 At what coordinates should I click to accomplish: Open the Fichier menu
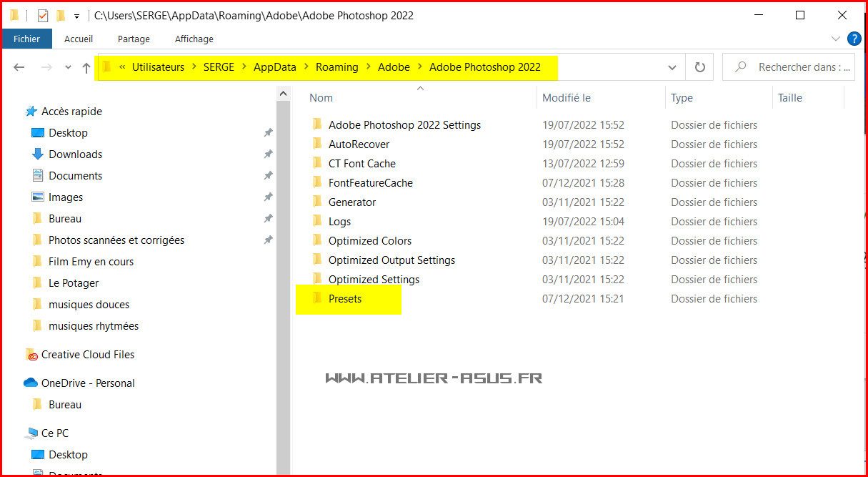coord(26,39)
